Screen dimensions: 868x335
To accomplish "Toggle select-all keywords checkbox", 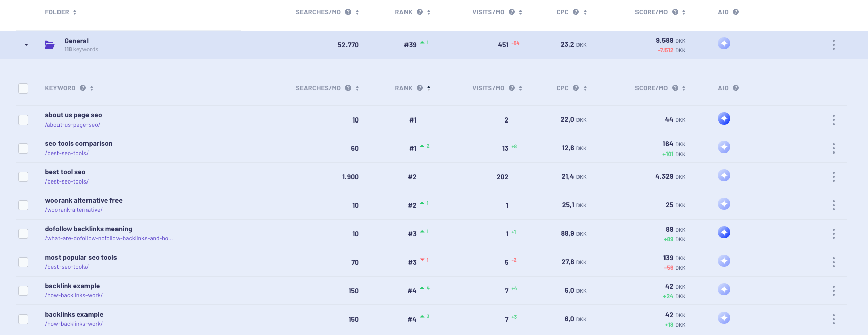I will pyautogui.click(x=23, y=88).
